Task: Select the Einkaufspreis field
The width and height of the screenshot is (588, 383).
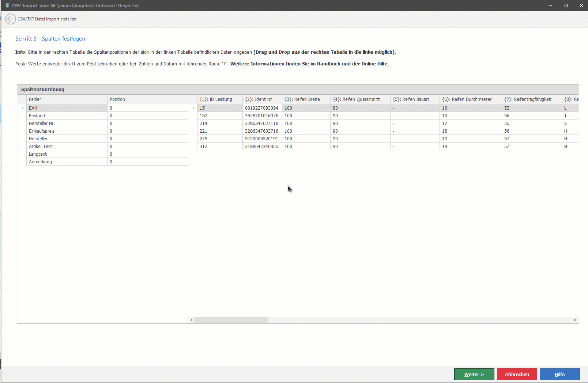Action: 67,131
